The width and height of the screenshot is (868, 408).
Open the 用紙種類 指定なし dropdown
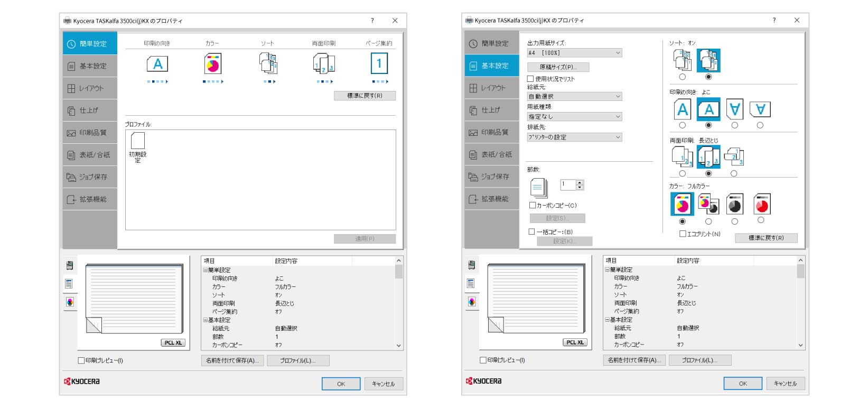(574, 117)
